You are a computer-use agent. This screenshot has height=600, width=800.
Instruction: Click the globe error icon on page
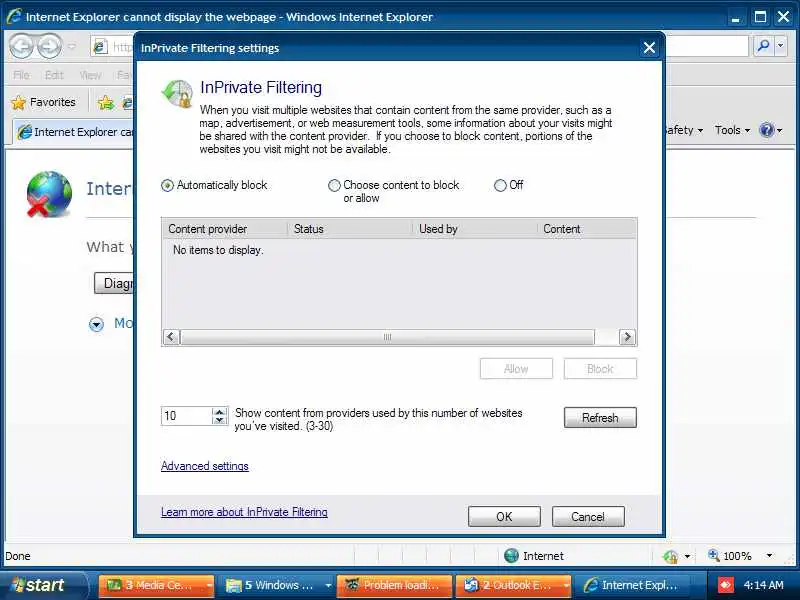49,194
